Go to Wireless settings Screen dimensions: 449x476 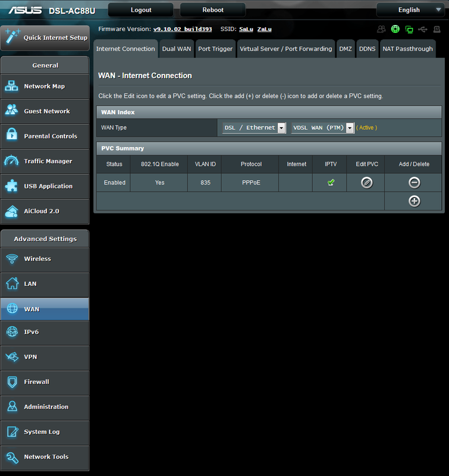pos(45,259)
